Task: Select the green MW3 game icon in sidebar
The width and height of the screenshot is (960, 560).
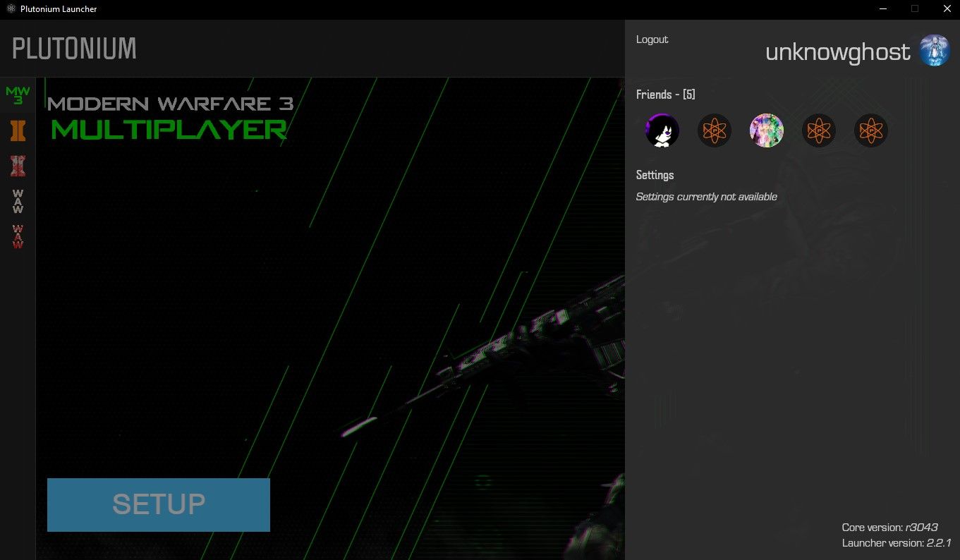Action: pos(18,95)
